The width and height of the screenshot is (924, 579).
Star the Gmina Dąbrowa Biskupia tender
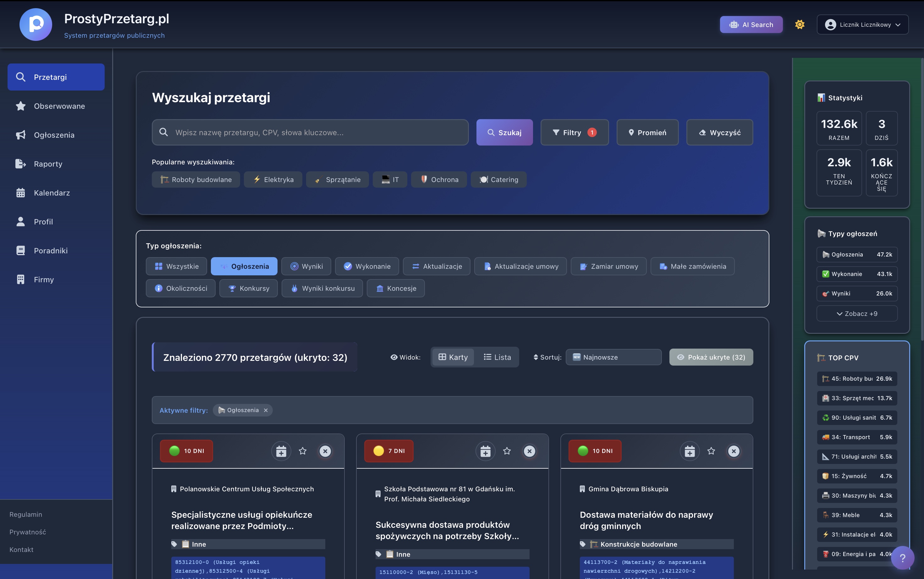pos(711,451)
